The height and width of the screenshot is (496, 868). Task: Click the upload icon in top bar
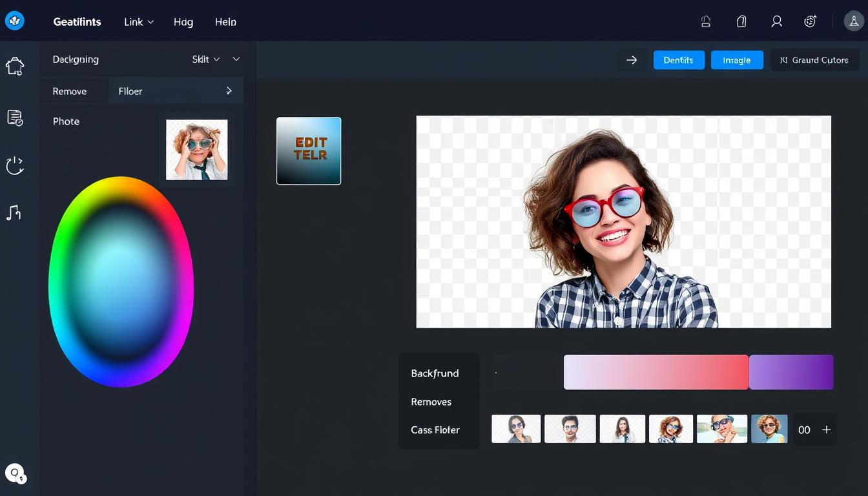tap(706, 21)
